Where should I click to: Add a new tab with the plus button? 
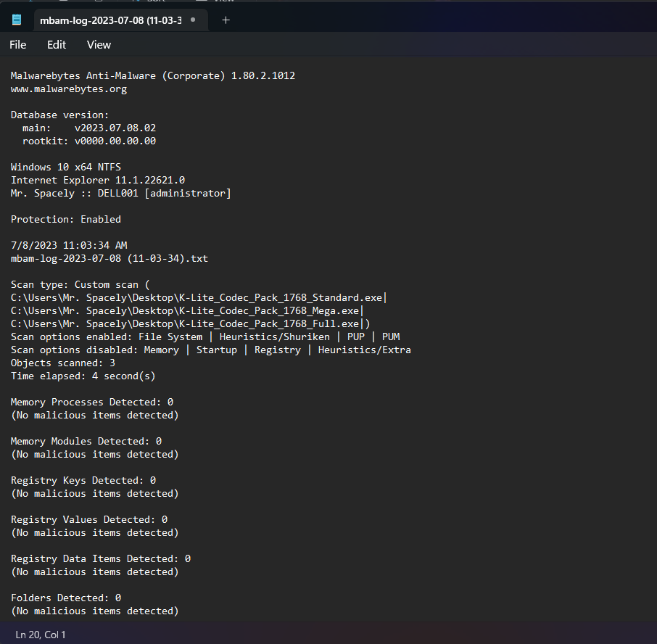tap(226, 20)
